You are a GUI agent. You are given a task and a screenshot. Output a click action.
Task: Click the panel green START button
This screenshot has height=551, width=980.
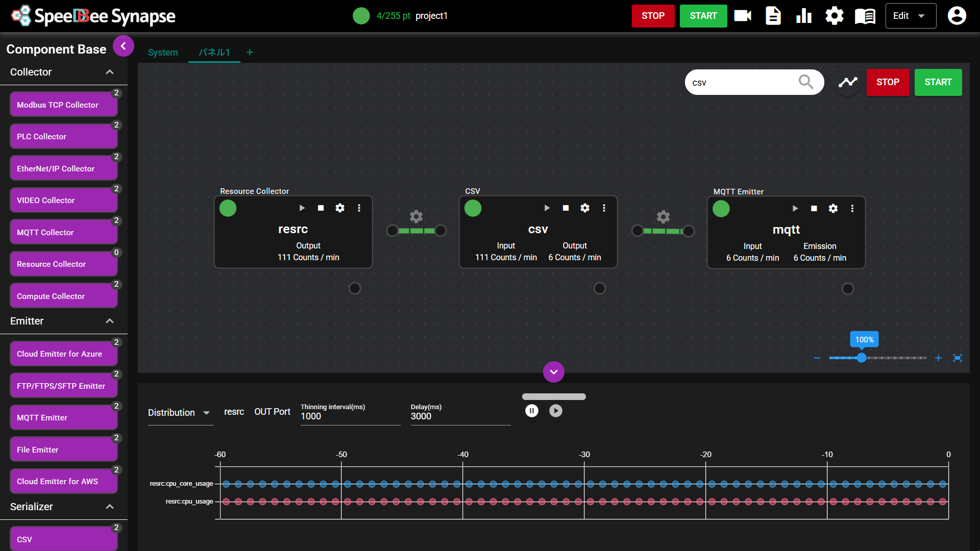point(938,82)
